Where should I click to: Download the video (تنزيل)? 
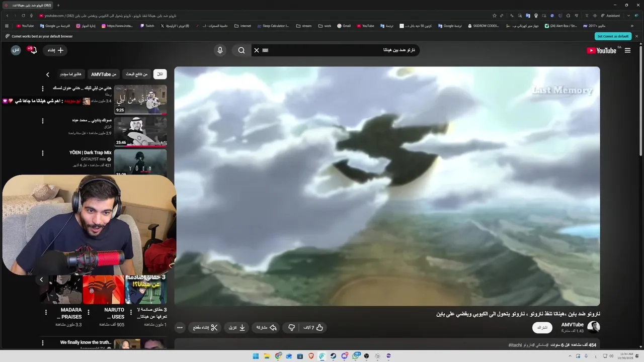tap(236, 328)
